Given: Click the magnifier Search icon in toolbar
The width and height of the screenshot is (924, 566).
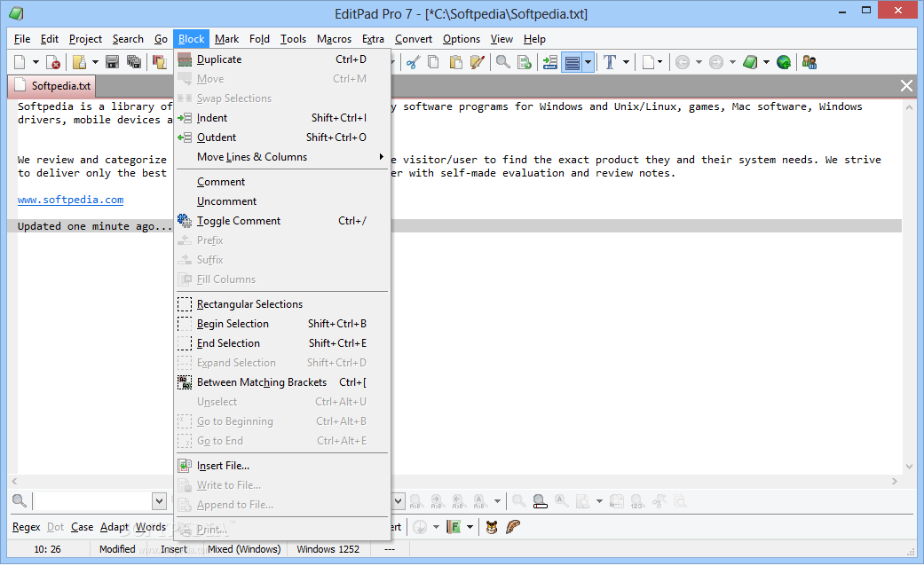Looking at the screenshot, I should [x=502, y=62].
